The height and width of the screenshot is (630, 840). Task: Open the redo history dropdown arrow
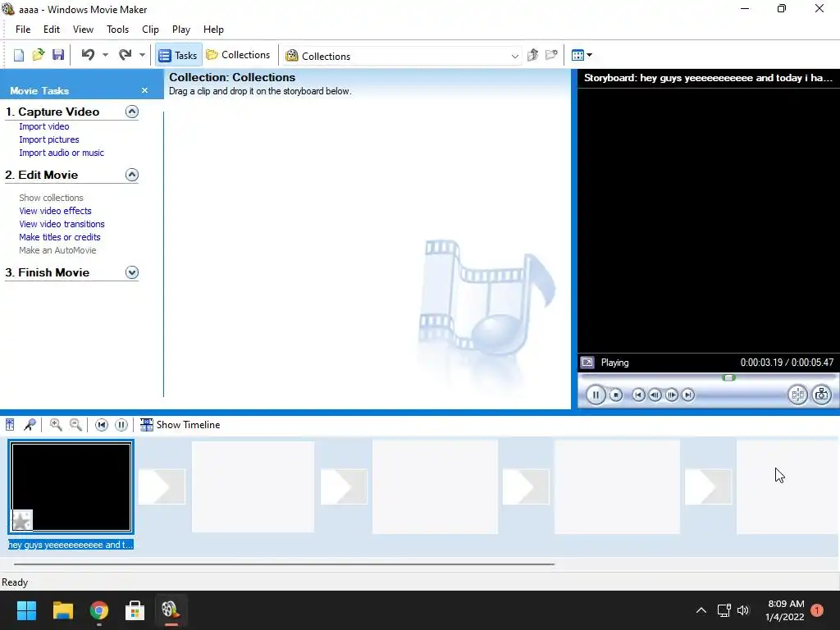[142, 55]
